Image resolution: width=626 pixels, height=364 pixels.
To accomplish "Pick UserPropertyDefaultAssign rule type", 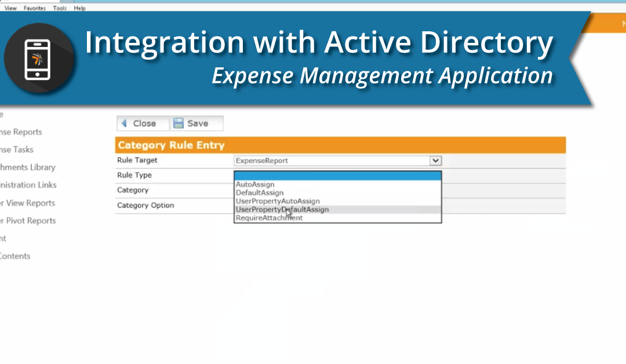I will click(338, 210).
